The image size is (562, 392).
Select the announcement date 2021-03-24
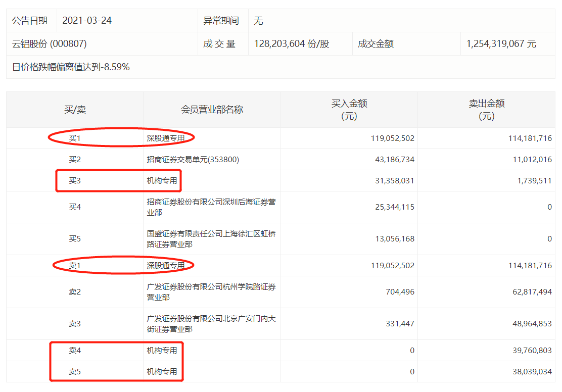tap(87, 21)
